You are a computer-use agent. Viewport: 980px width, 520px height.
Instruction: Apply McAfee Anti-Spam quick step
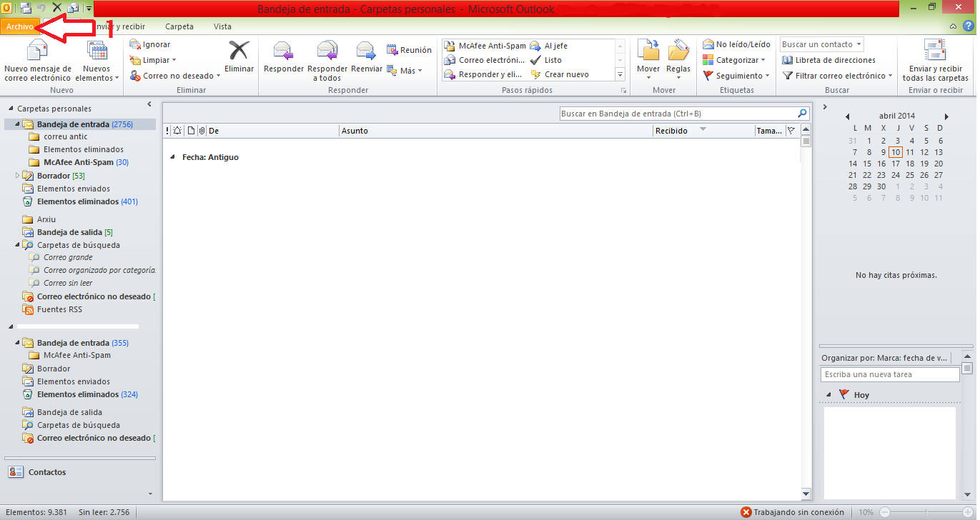pos(485,46)
